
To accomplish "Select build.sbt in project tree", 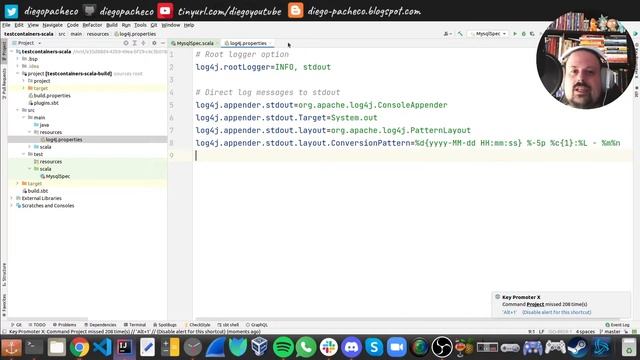I will 35,191.
